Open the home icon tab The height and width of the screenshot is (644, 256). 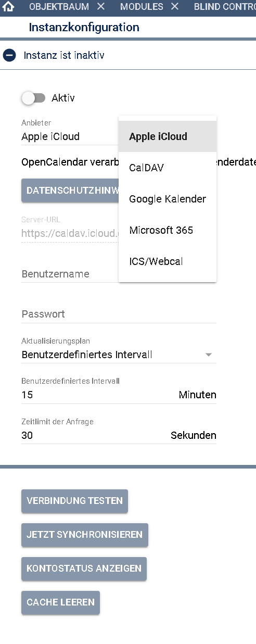click(x=8, y=7)
